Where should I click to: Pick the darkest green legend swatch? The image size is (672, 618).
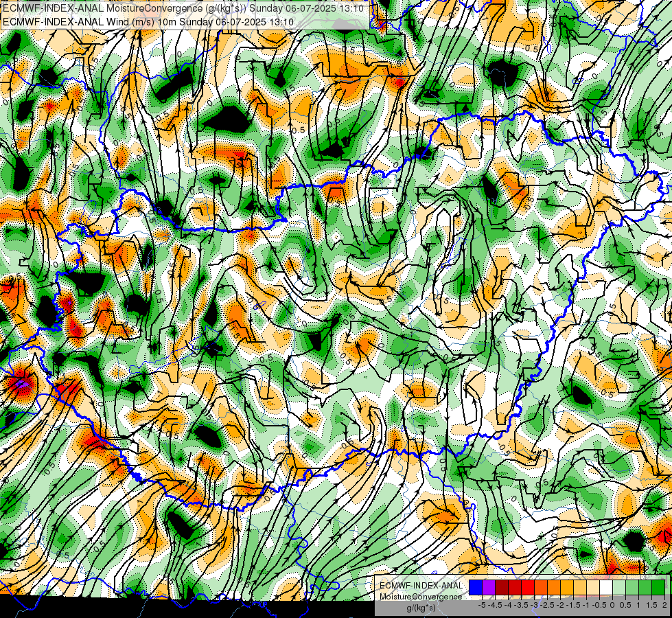[658, 587]
